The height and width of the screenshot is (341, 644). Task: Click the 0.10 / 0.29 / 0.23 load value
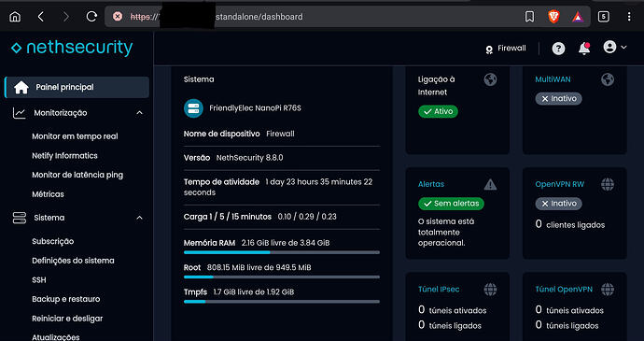tap(307, 217)
